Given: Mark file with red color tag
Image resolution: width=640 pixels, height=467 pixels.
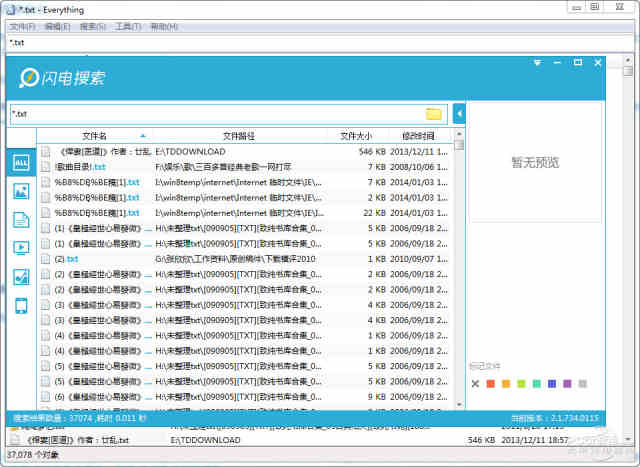Looking at the screenshot, I should tap(491, 384).
